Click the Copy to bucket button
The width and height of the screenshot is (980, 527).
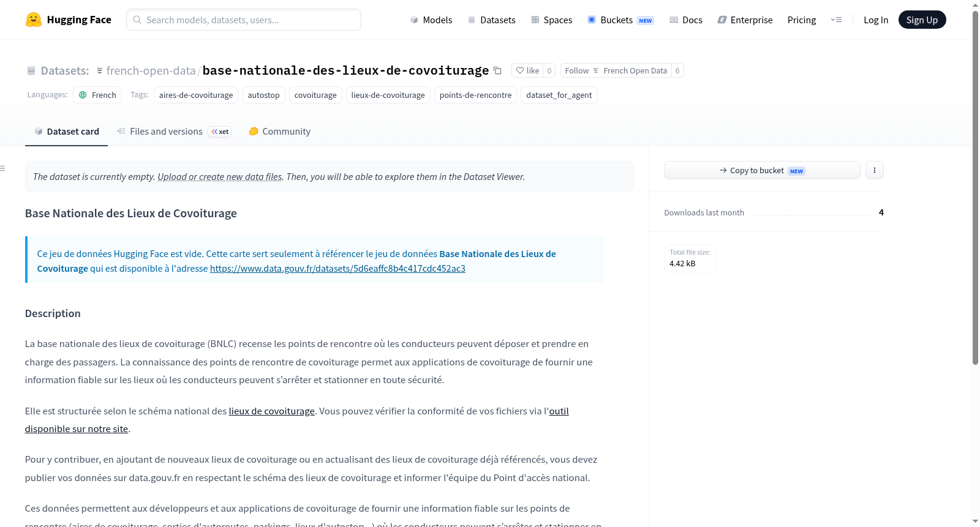pos(762,170)
